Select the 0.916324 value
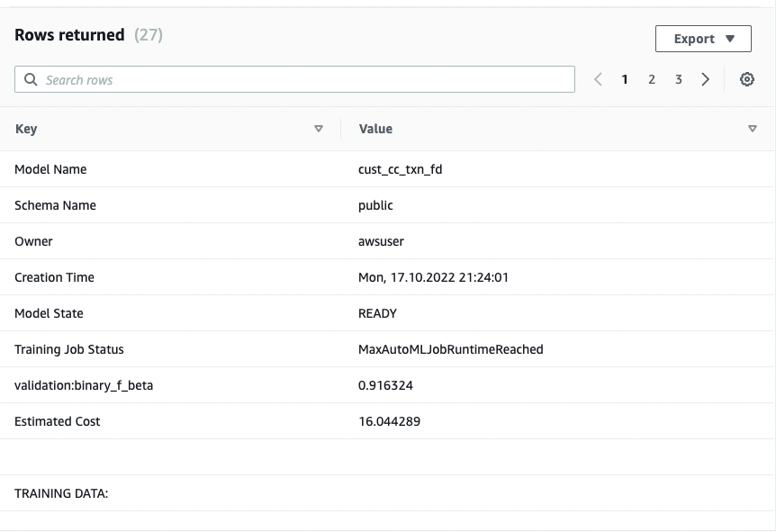This screenshot has height=532, width=776. 385,385
